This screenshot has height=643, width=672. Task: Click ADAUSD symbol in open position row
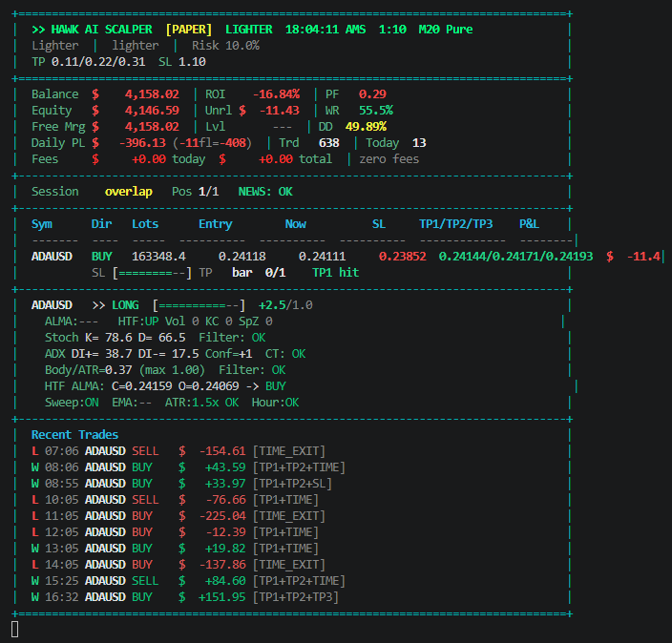pyautogui.click(x=52, y=257)
